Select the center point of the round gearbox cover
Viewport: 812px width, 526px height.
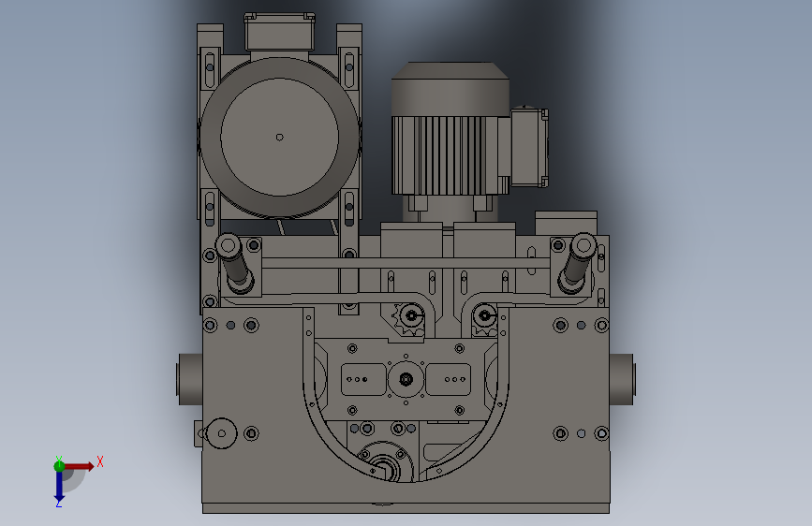(x=280, y=138)
